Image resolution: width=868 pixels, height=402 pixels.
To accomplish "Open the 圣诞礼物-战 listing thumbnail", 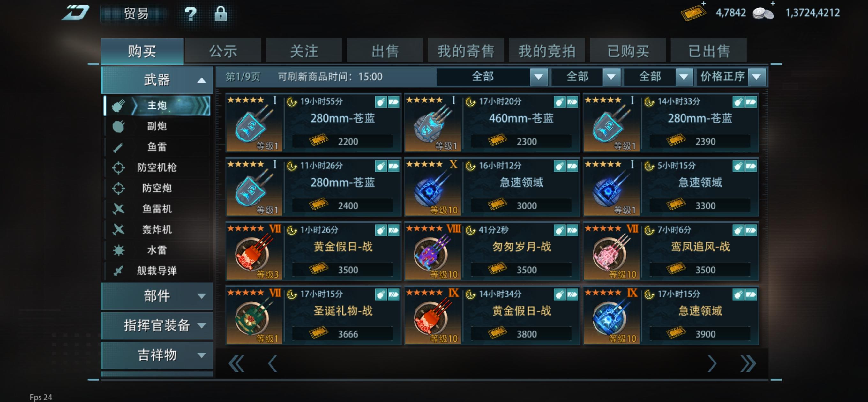I will [x=254, y=316].
